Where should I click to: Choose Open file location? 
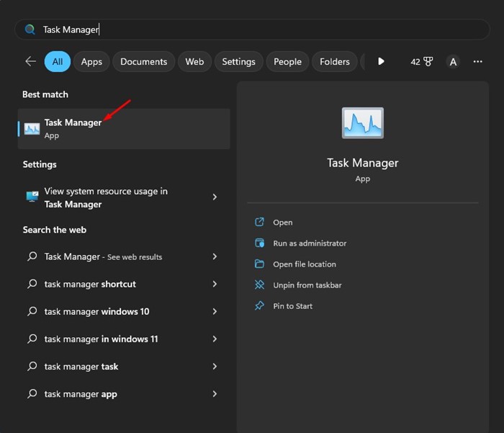pos(304,264)
